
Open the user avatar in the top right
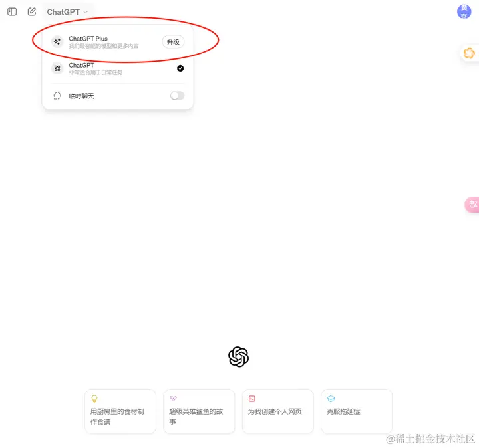click(x=464, y=11)
